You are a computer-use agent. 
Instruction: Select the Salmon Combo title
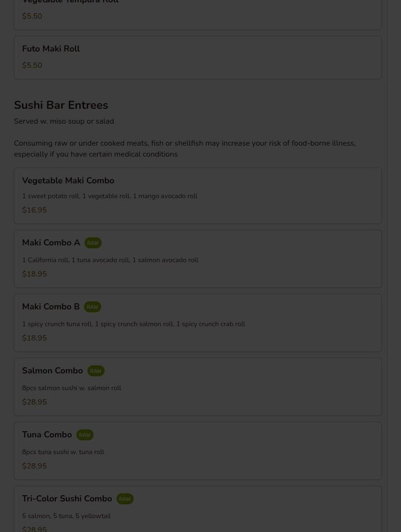52,371
